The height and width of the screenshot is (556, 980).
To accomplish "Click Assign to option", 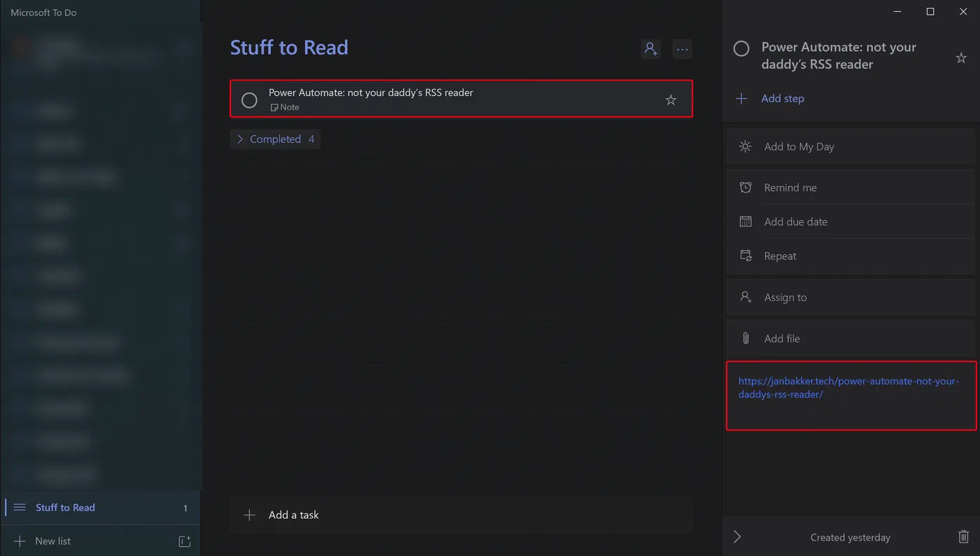I will coord(850,298).
